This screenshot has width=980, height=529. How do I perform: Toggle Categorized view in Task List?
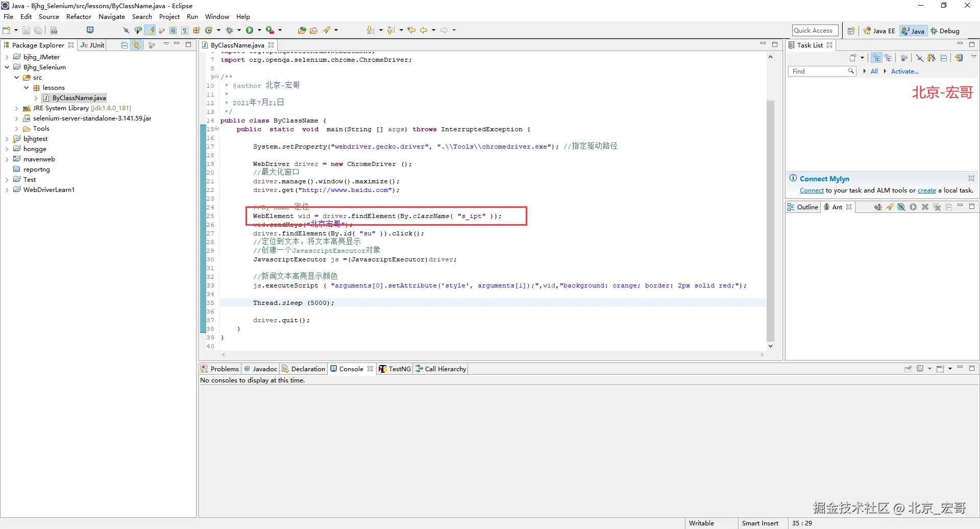[x=876, y=58]
